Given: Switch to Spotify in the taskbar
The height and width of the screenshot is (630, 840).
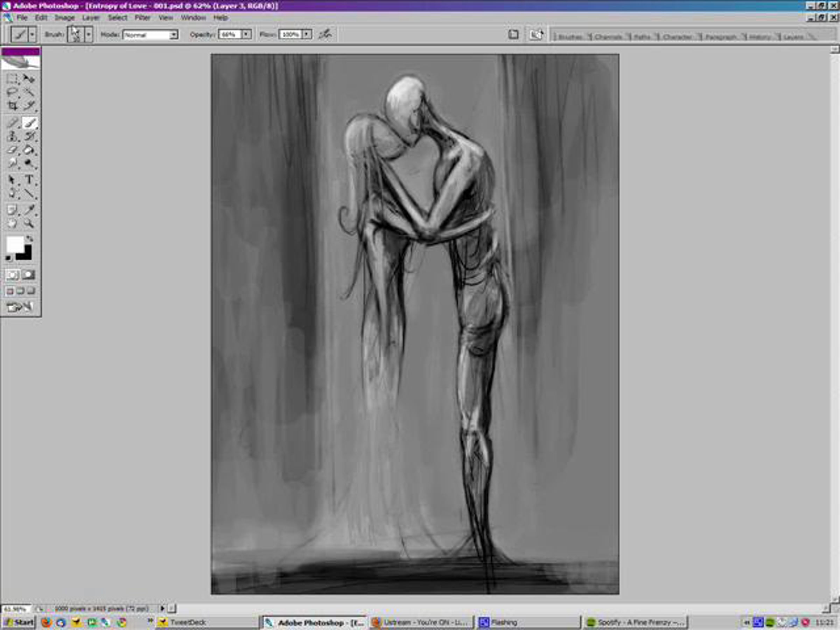Looking at the screenshot, I should (x=636, y=622).
